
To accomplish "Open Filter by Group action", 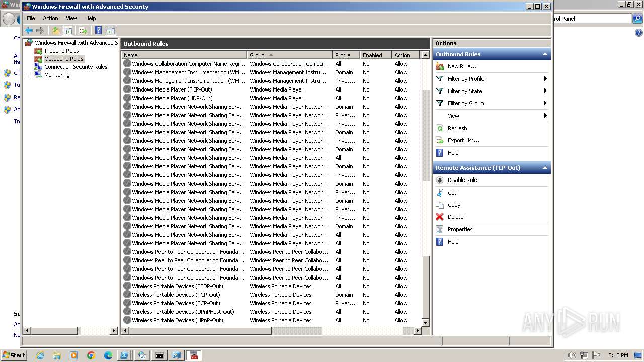I will click(x=465, y=103).
